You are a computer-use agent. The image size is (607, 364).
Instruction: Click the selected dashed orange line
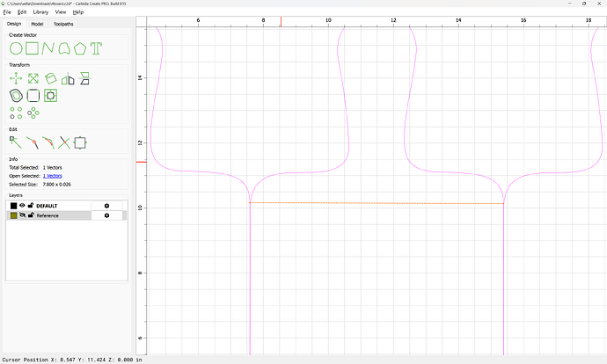(x=377, y=203)
